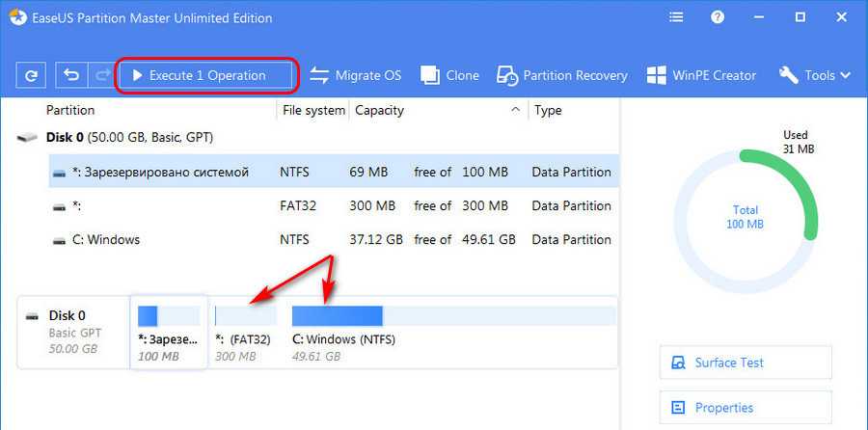This screenshot has height=430, width=868.
Task: Click the Refresh disk icon
Action: click(32, 75)
